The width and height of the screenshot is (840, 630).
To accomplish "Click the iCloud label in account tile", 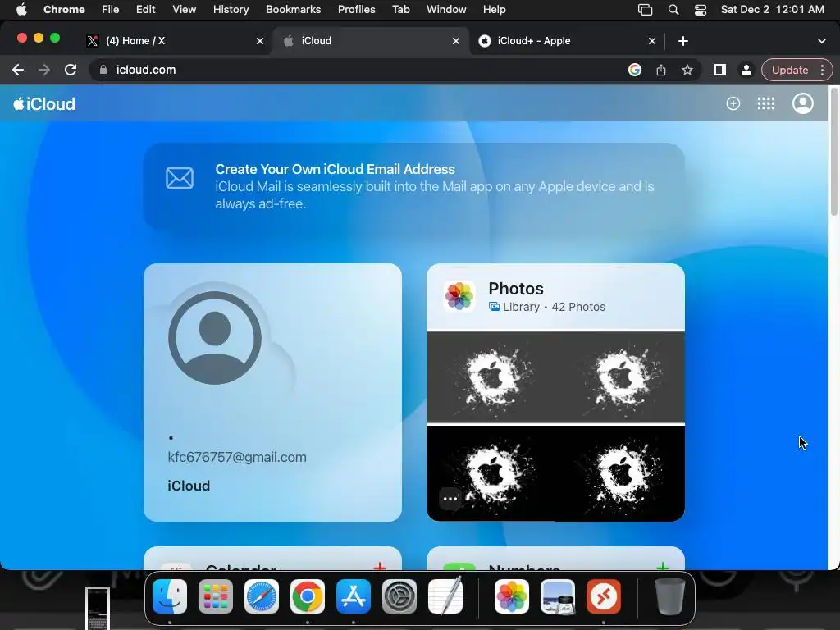I will pos(189,486).
